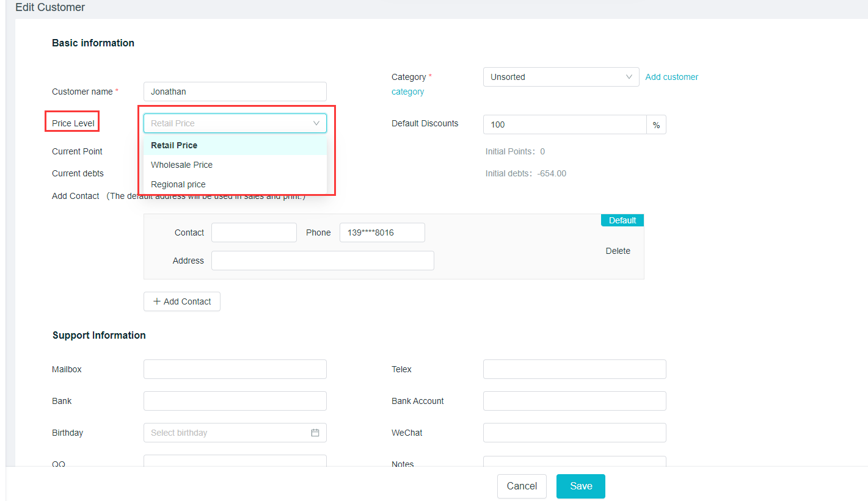Open the Add customer category link

(671, 77)
